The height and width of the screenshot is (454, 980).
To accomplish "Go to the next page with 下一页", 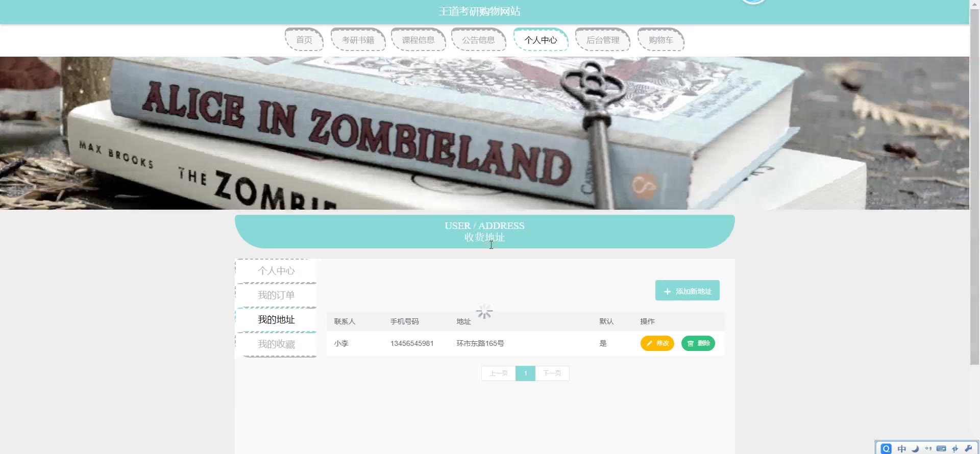I will pyautogui.click(x=552, y=373).
